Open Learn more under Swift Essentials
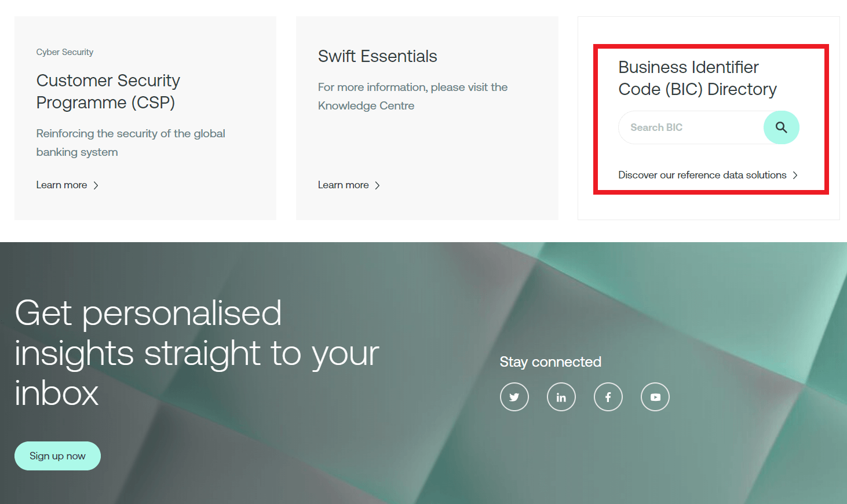This screenshot has height=504, width=847. pyautogui.click(x=349, y=185)
